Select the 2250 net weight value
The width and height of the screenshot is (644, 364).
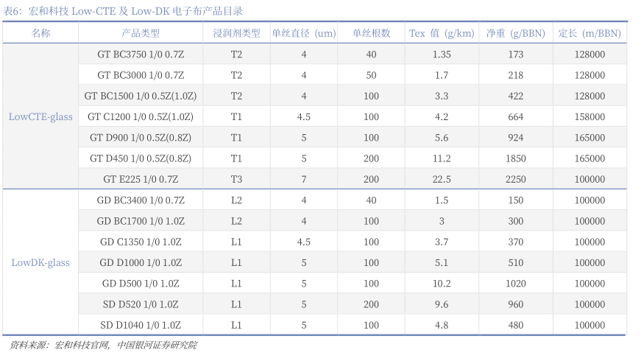coord(515,179)
